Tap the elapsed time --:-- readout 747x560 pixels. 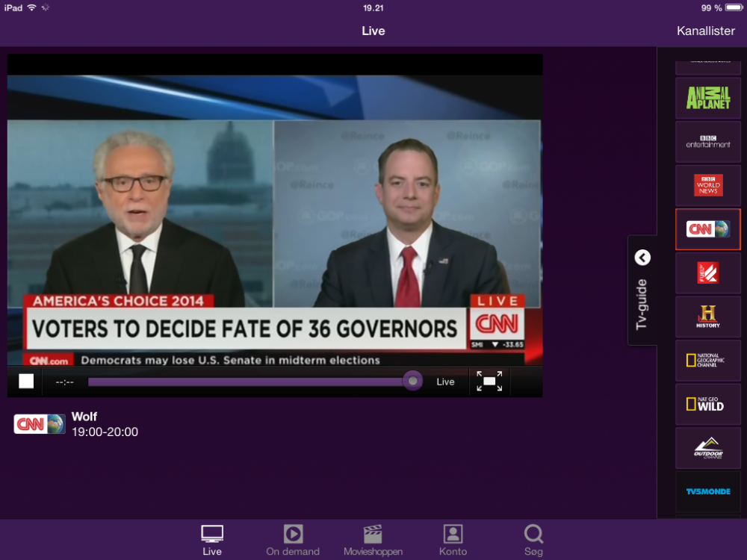[65, 382]
